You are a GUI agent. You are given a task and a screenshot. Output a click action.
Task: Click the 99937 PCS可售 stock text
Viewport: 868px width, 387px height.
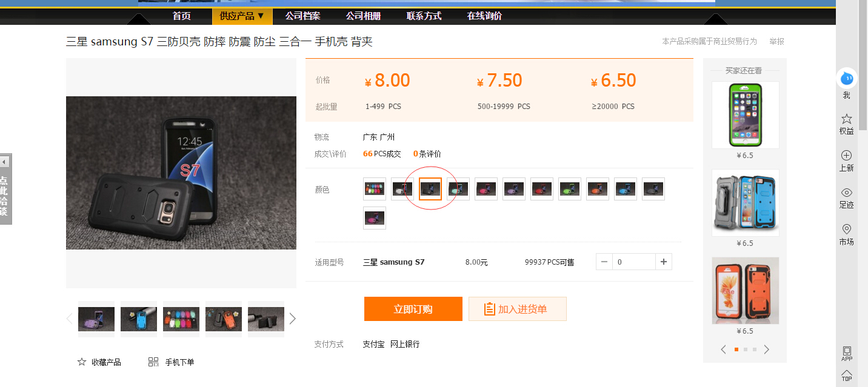pos(549,262)
